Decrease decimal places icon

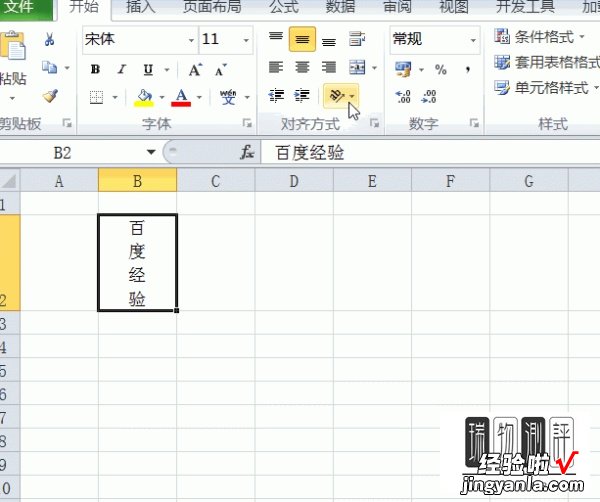pyautogui.click(x=429, y=96)
